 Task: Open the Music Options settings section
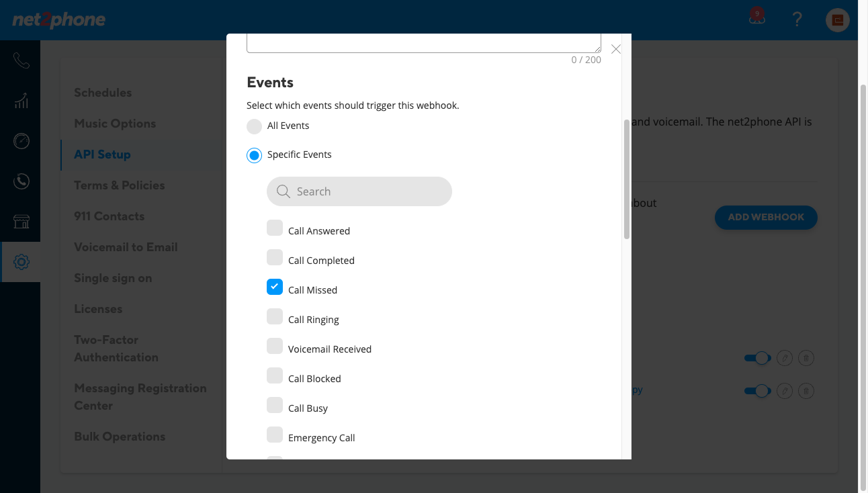coord(115,124)
